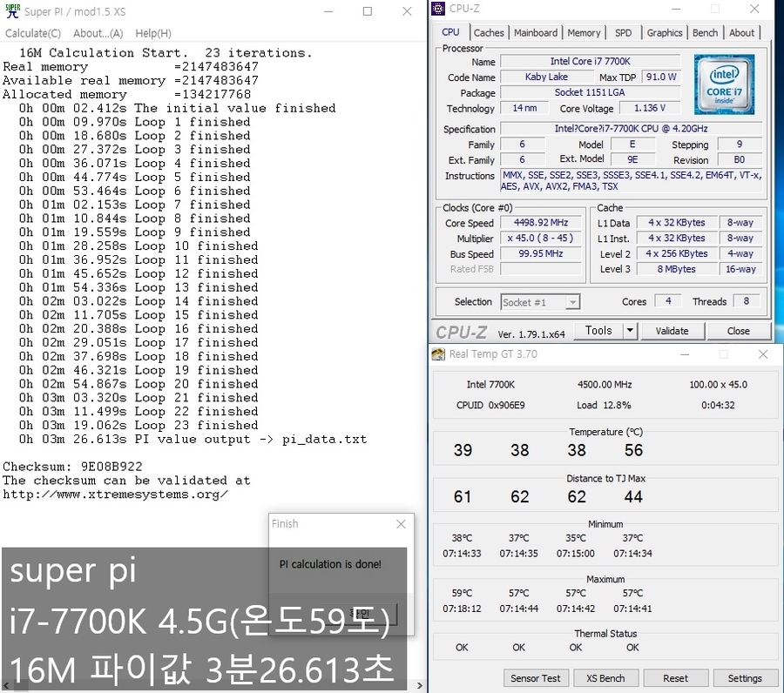Screen dimensions: 784x693
Task: Click the Name field 'Intel Core i7 7700K'
Action: [x=591, y=62]
